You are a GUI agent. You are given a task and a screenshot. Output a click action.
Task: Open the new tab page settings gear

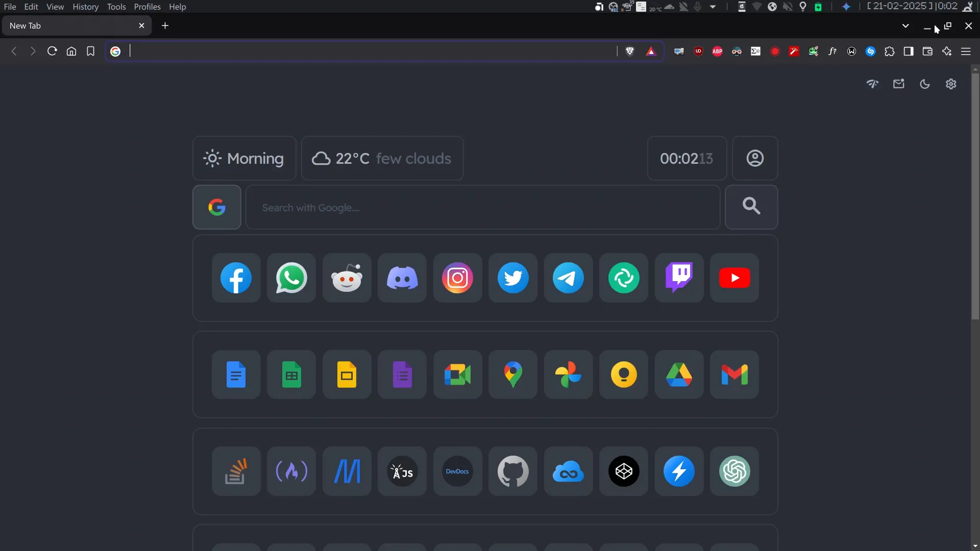pos(951,84)
